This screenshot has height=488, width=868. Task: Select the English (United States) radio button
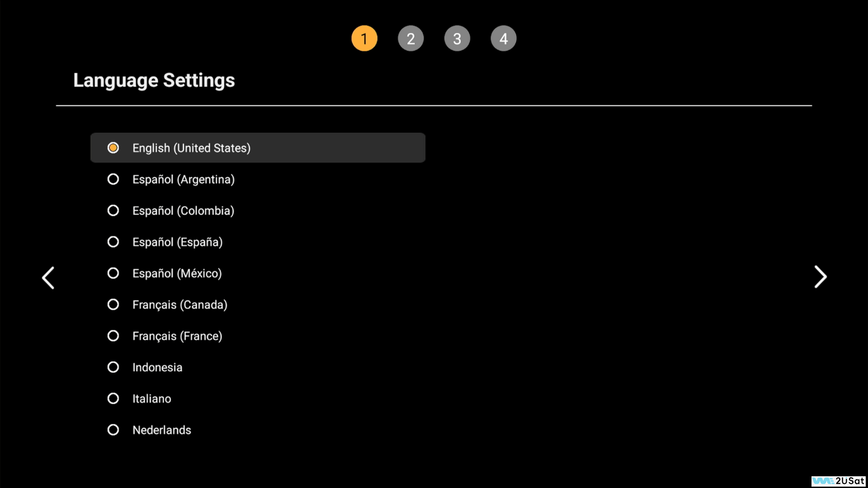[x=113, y=148]
